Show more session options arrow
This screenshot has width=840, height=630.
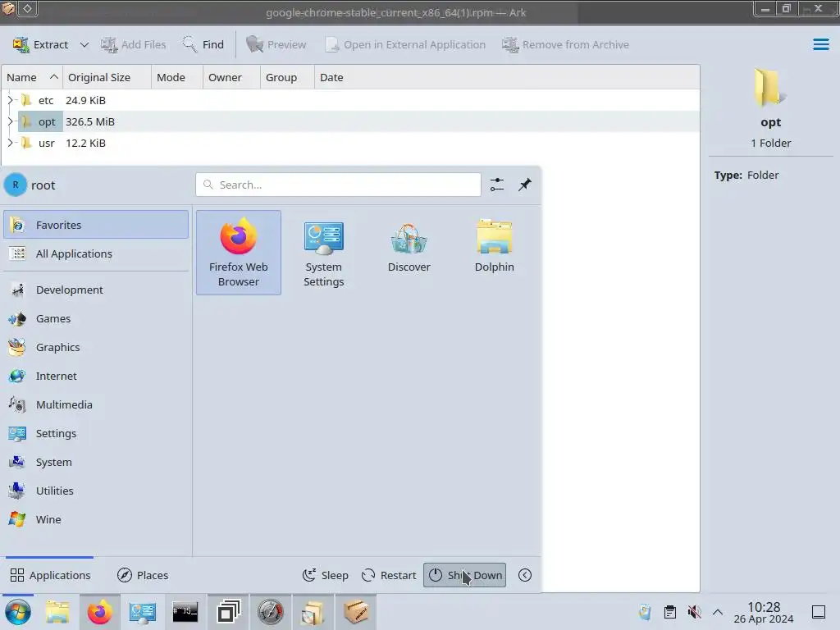(x=525, y=575)
